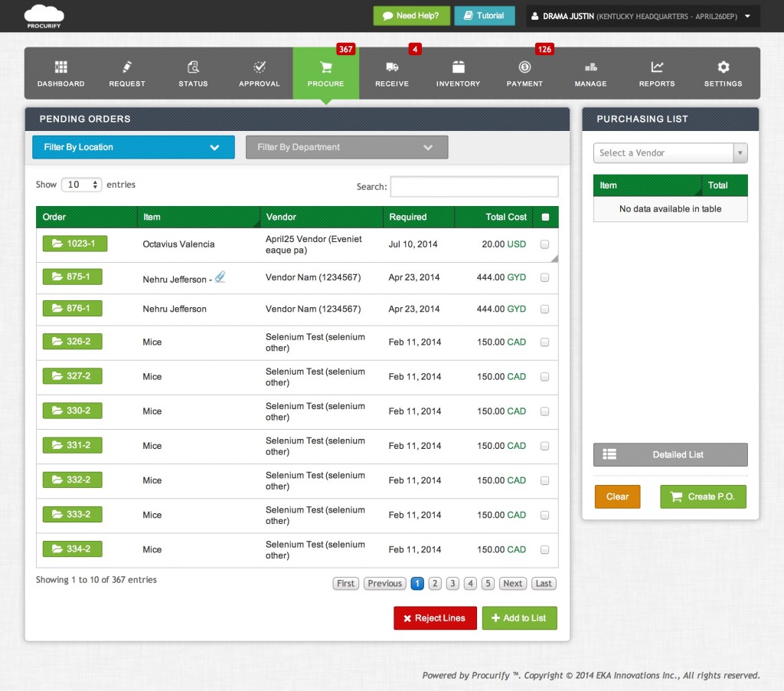Image resolution: width=784 pixels, height=691 pixels.
Task: Click the Inventory box icon
Action: (x=458, y=67)
